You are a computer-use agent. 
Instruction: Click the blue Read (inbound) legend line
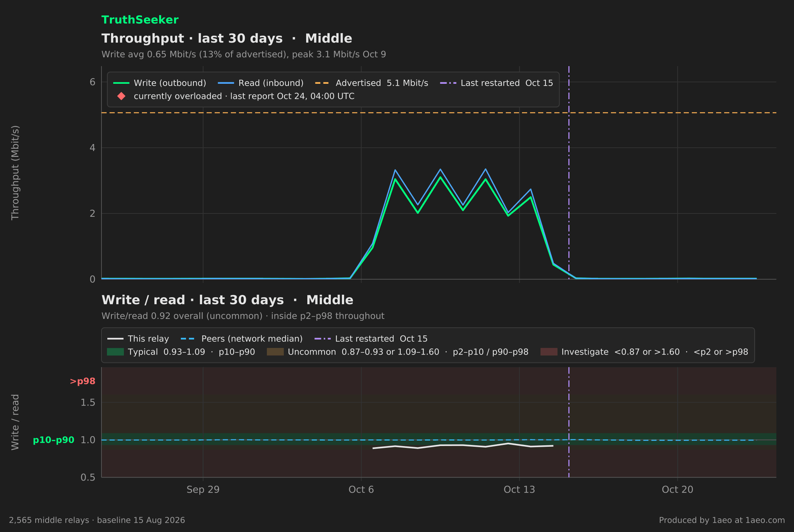pyautogui.click(x=226, y=83)
